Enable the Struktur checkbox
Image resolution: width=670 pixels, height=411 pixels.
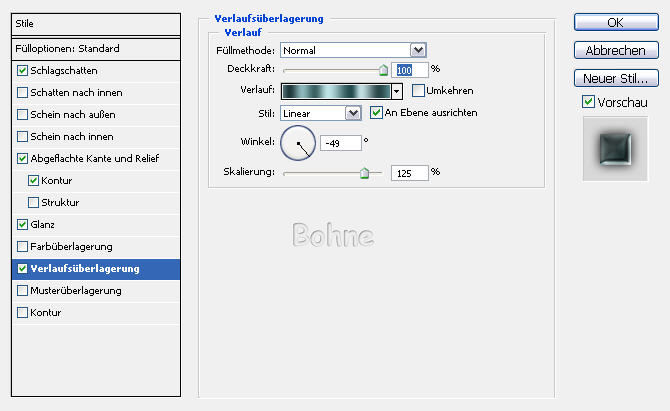click(x=35, y=203)
